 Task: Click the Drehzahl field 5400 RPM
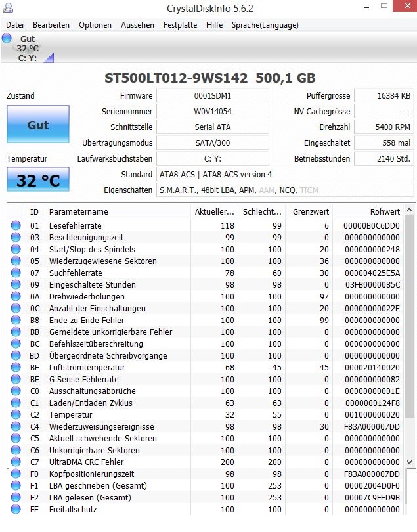click(384, 127)
